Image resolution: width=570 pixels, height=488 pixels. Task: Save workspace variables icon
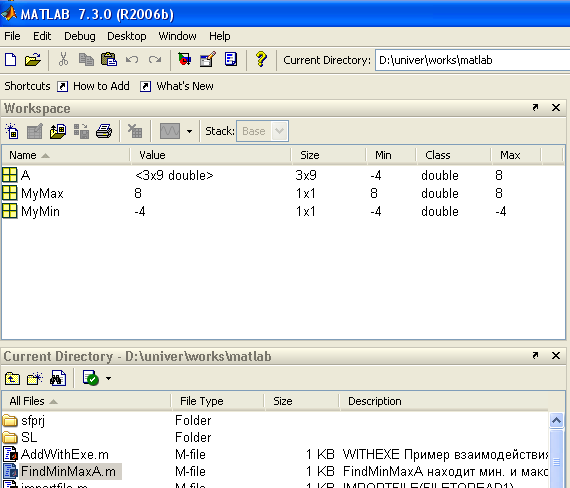(x=81, y=131)
